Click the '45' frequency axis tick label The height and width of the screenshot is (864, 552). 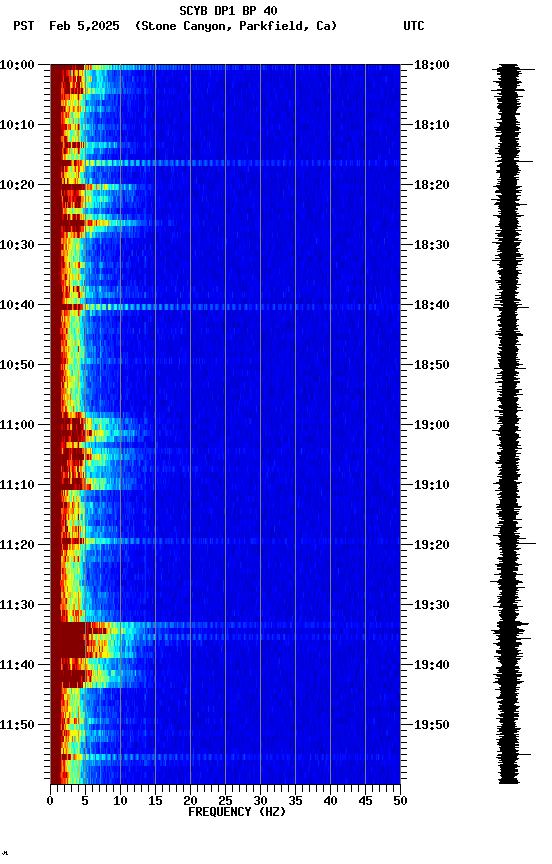(x=365, y=801)
